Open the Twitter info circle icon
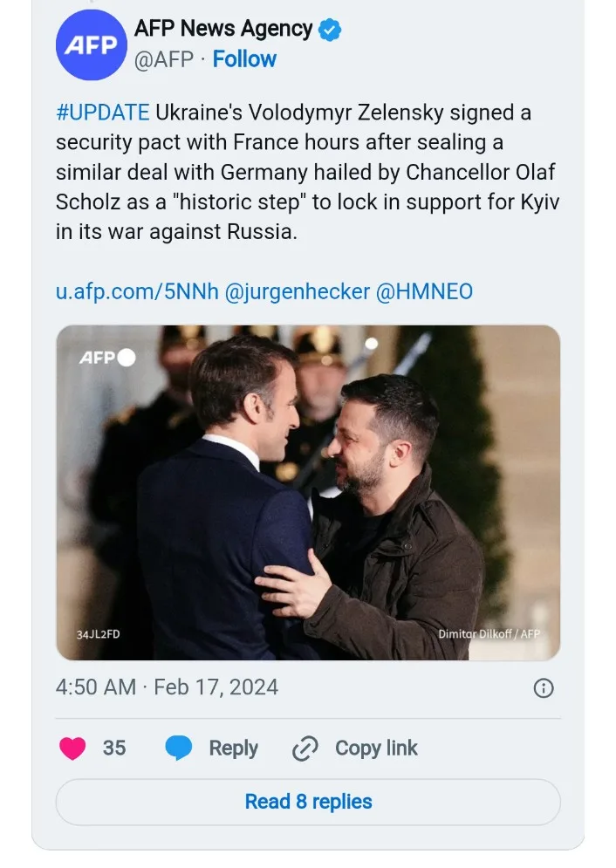The width and height of the screenshot is (616, 868). point(543,688)
